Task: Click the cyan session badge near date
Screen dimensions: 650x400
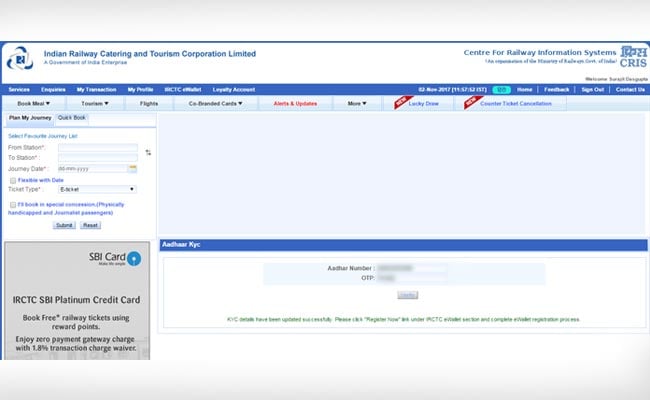Action: click(501, 90)
